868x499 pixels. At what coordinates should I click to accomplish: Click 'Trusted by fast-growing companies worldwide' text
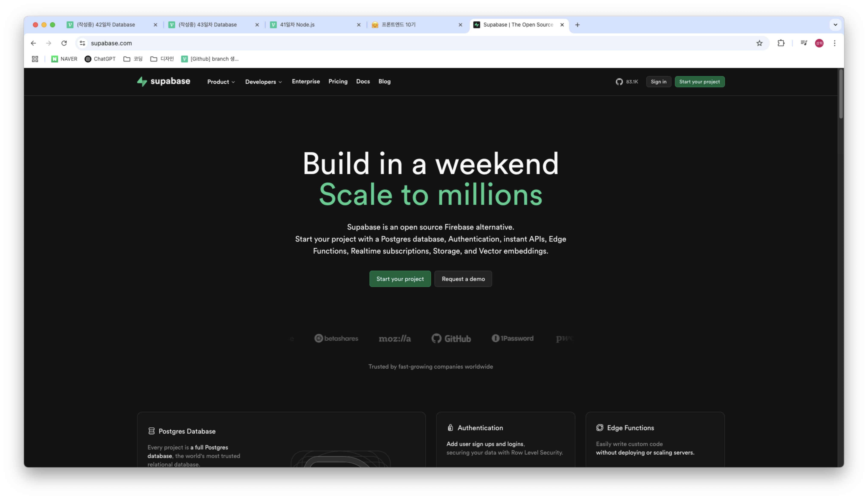[x=431, y=366]
